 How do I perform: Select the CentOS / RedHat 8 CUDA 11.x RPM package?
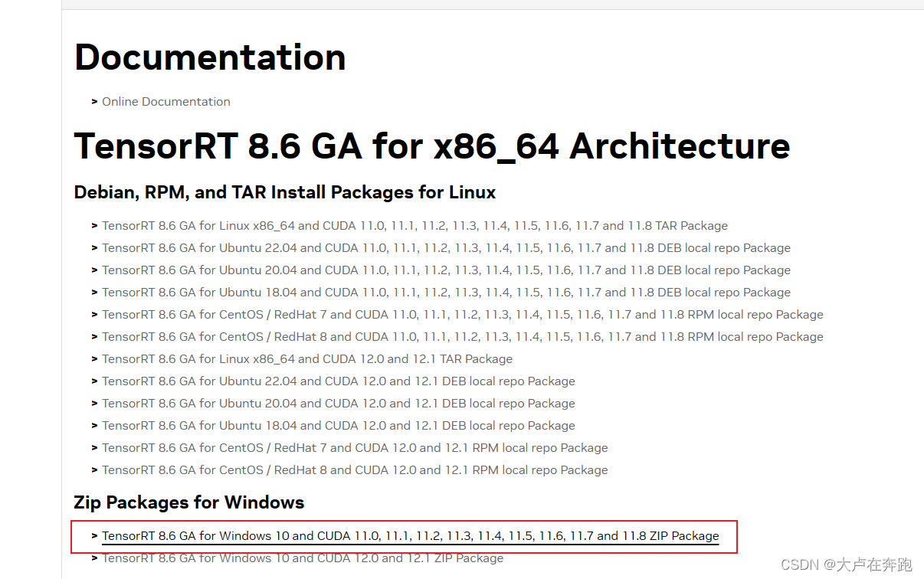click(463, 336)
